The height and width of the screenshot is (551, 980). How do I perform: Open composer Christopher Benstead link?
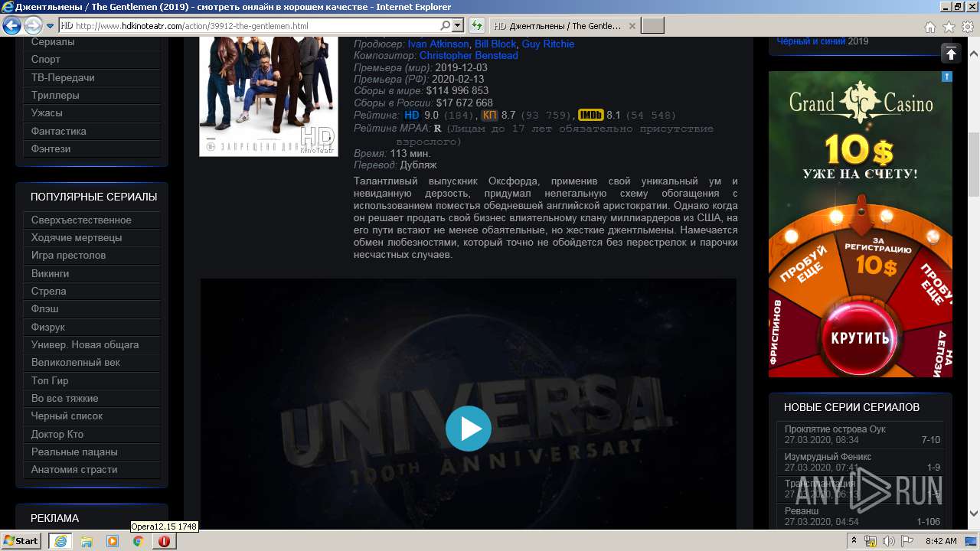469,56
